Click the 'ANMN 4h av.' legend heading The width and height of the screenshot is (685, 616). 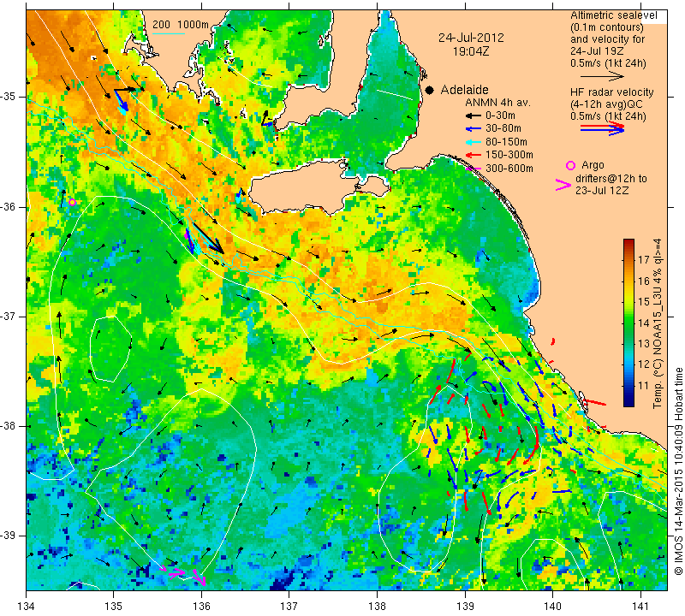497,103
